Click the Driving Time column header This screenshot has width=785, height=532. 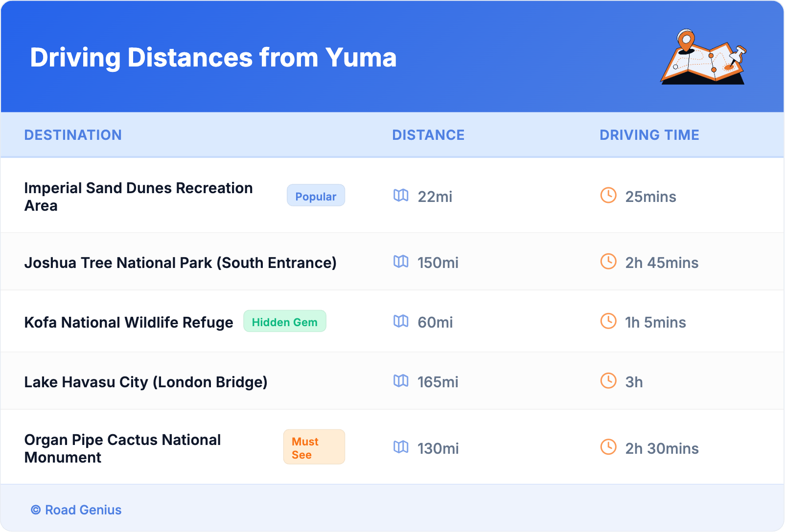649,135
